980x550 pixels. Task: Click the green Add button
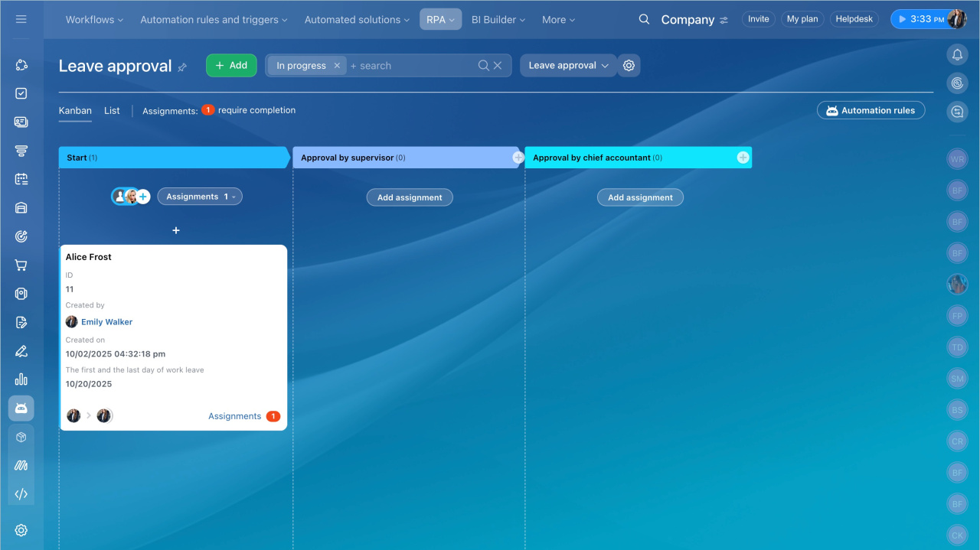[231, 66]
